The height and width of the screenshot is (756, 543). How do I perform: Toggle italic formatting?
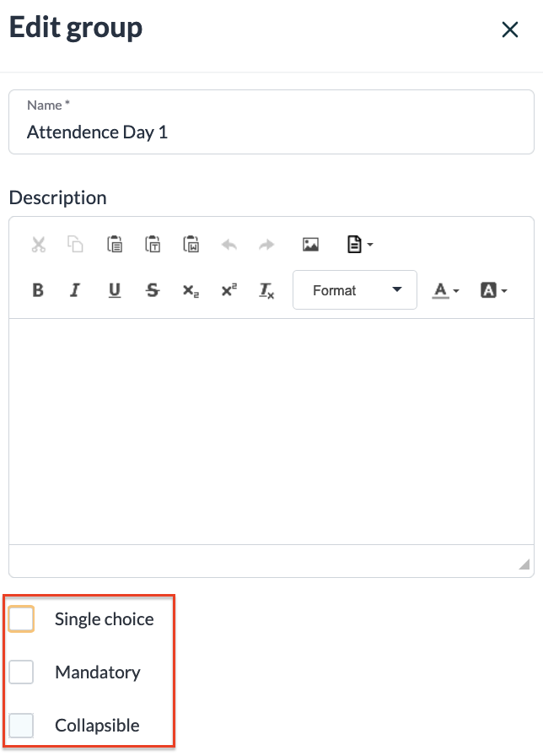click(75, 290)
